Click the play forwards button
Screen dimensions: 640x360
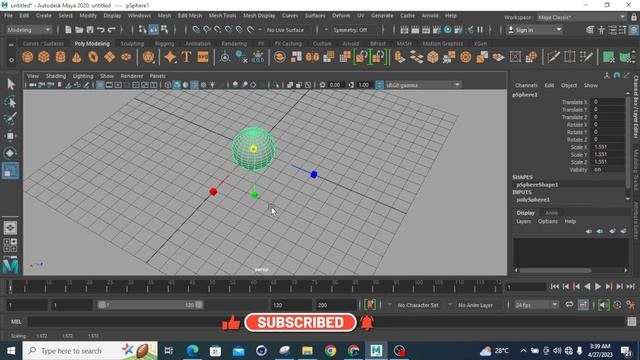tap(598, 287)
